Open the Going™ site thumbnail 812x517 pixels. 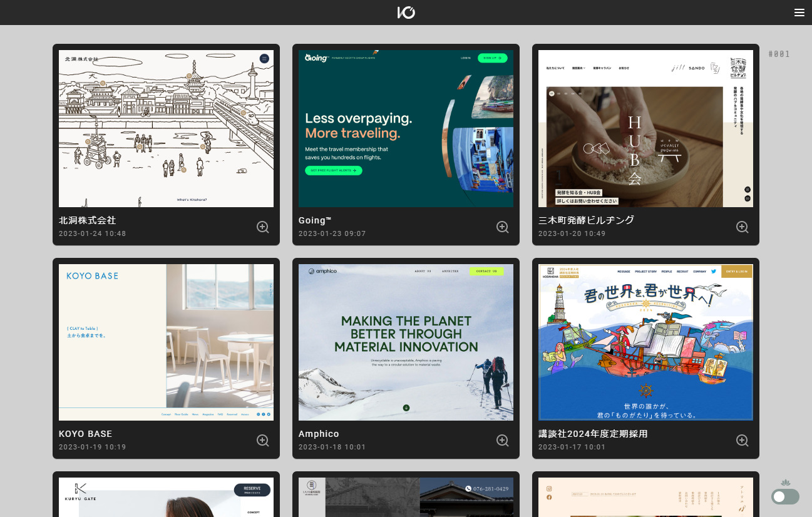point(406,128)
